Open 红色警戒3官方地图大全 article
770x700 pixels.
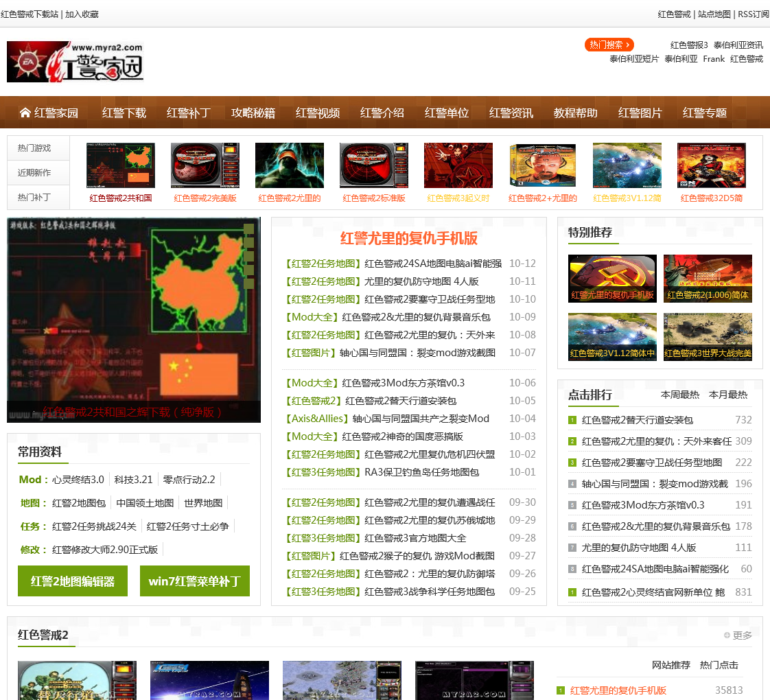click(415, 539)
